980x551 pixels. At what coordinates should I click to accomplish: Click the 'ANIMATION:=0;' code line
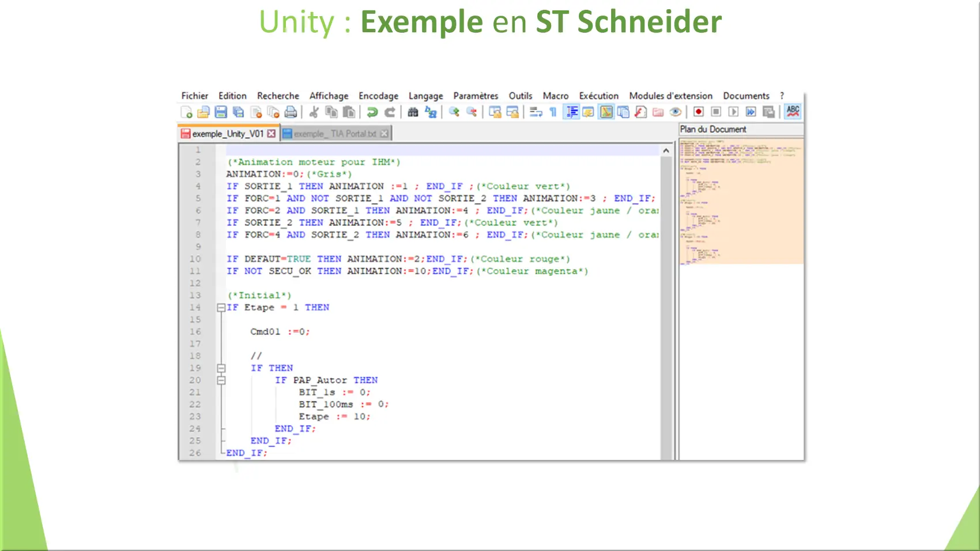click(264, 174)
